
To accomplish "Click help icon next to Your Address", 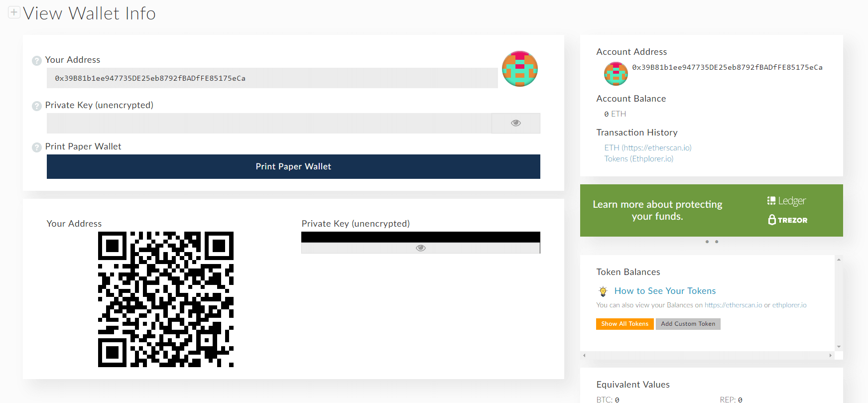I will pyautogui.click(x=37, y=61).
